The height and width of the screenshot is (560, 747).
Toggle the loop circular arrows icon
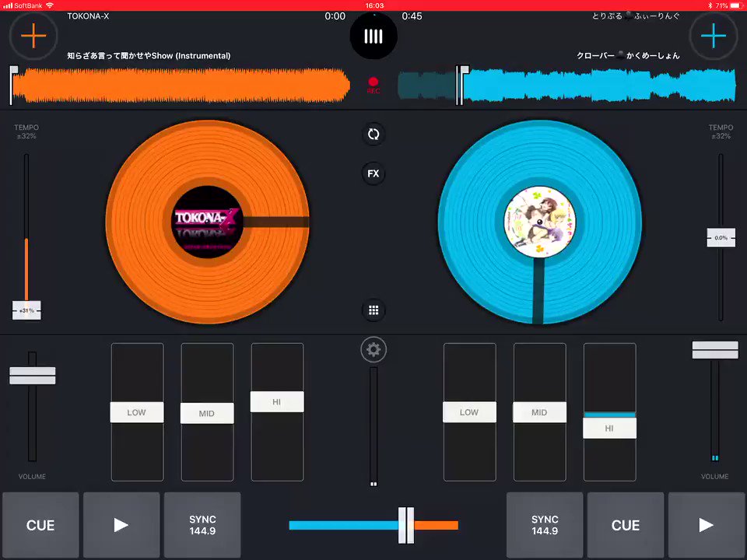[373, 135]
